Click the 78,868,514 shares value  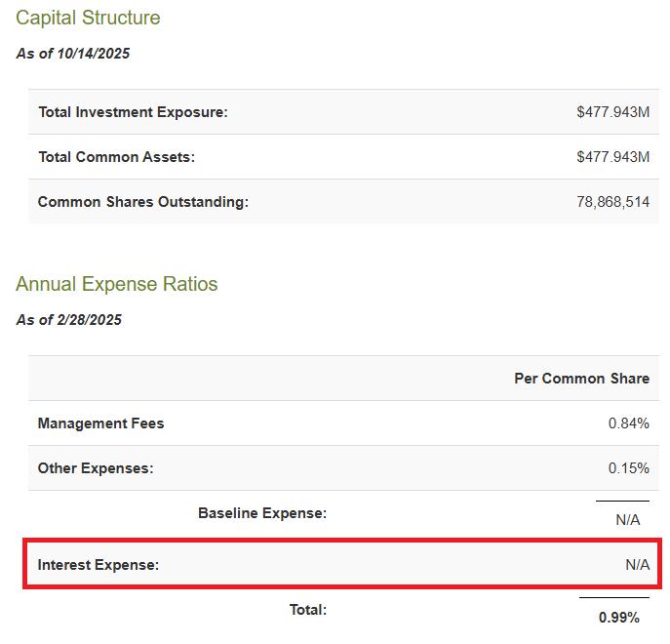[x=612, y=202]
